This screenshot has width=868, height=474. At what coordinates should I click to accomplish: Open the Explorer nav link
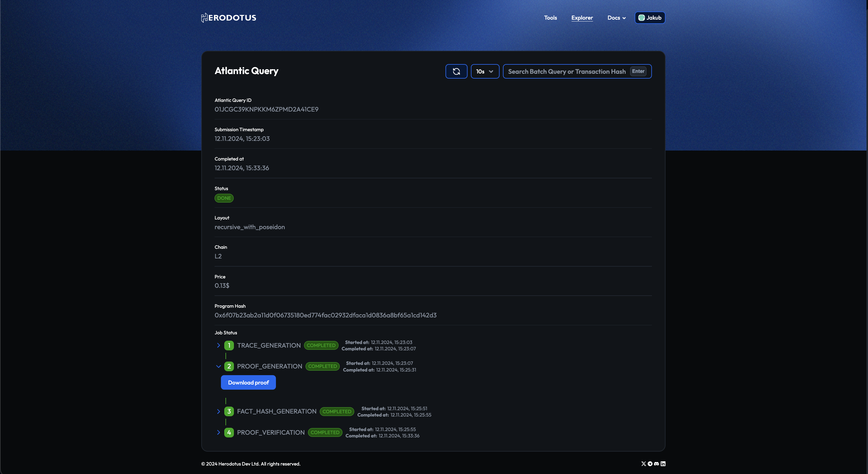(x=582, y=18)
